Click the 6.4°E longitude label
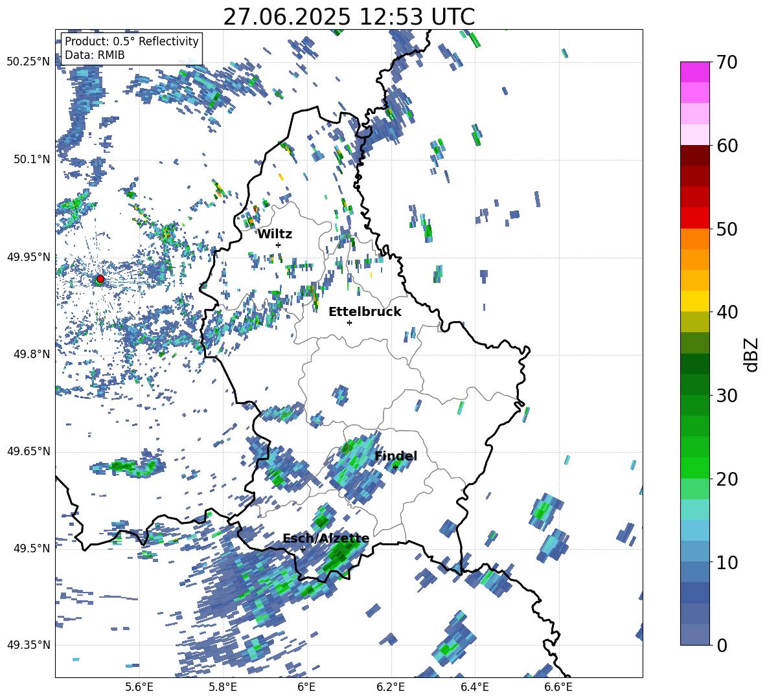 (474, 688)
